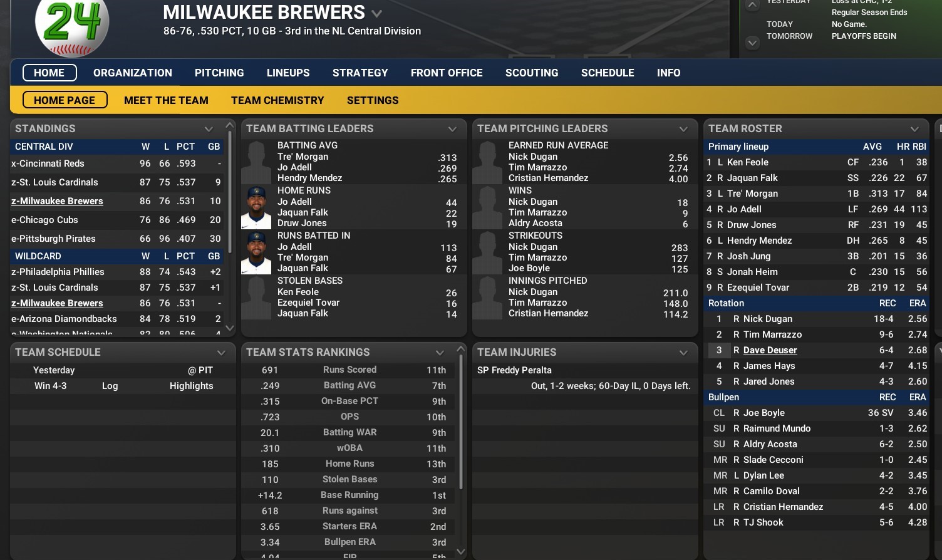This screenshot has width=942, height=560.
Task: Open Team Batting Leaders panel dropdown
Action: 452,129
